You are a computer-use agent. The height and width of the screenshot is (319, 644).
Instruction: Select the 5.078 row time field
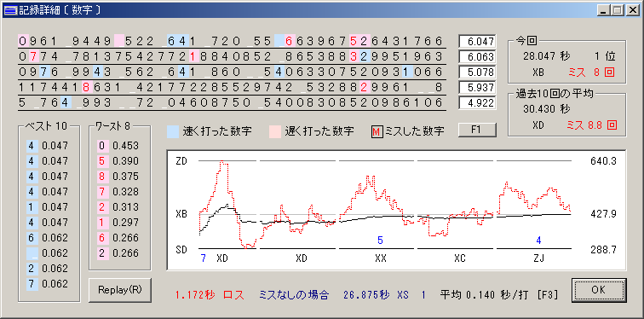click(x=477, y=72)
